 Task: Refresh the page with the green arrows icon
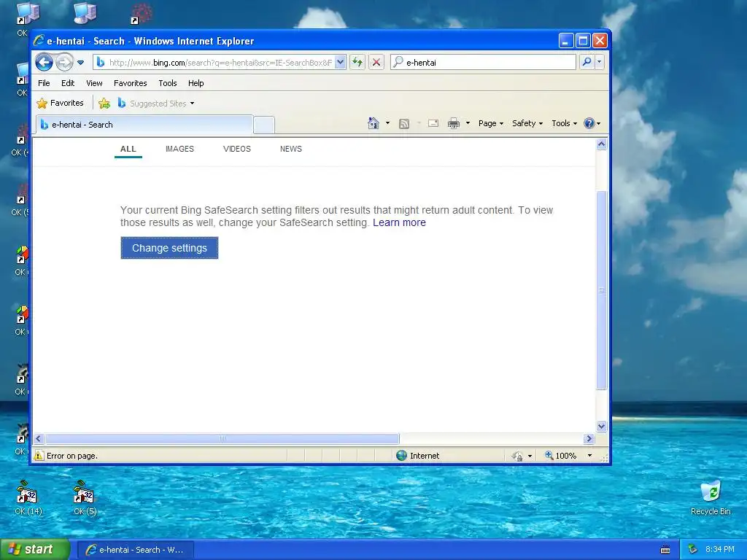tap(357, 62)
